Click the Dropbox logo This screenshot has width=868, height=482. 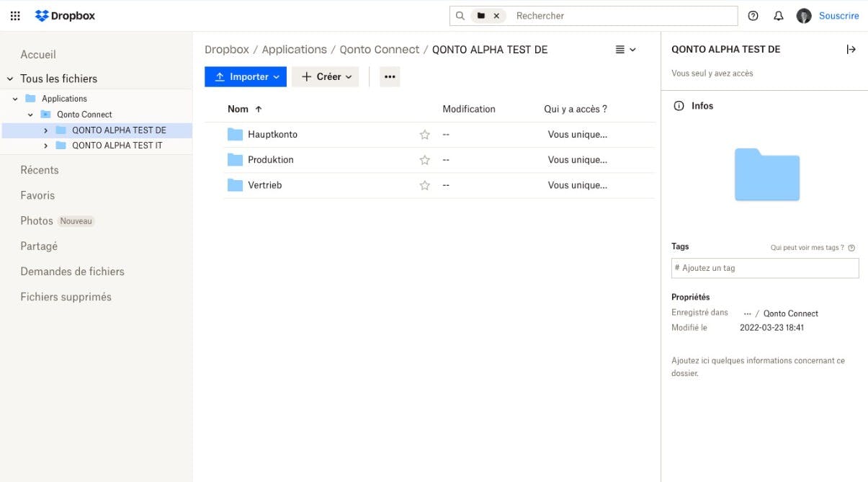[65, 15]
